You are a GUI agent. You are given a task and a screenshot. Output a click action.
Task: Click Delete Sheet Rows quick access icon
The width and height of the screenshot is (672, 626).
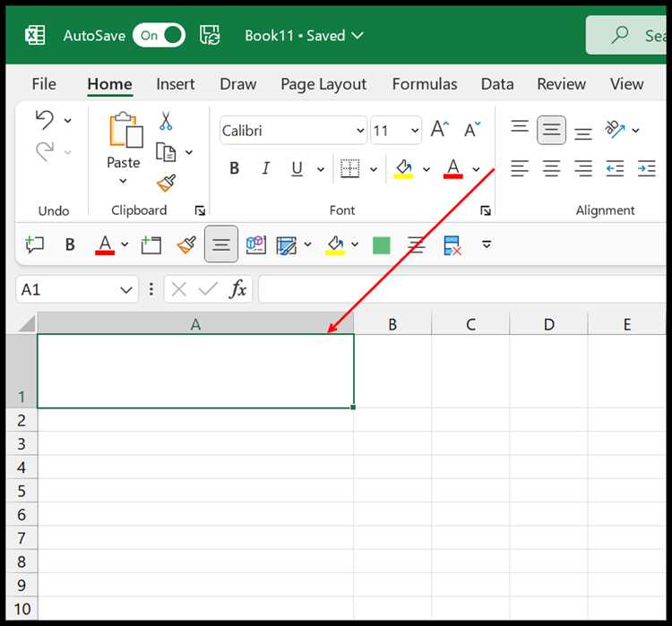coord(452,245)
